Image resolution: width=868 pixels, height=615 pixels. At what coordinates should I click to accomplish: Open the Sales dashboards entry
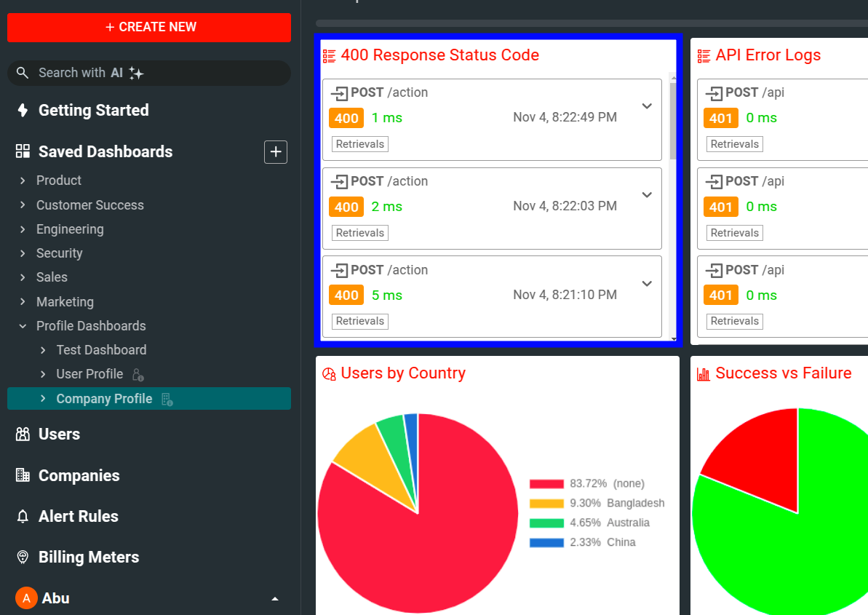tap(51, 277)
